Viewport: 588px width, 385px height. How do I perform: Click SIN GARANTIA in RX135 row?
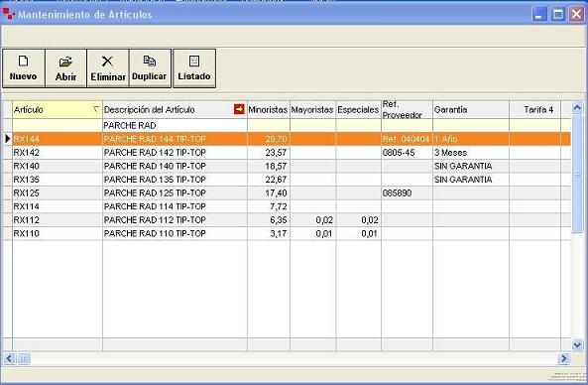[x=463, y=180]
